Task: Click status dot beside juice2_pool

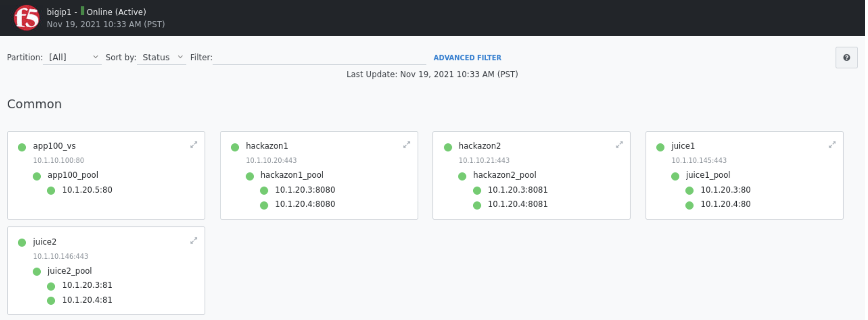Action: tap(37, 272)
